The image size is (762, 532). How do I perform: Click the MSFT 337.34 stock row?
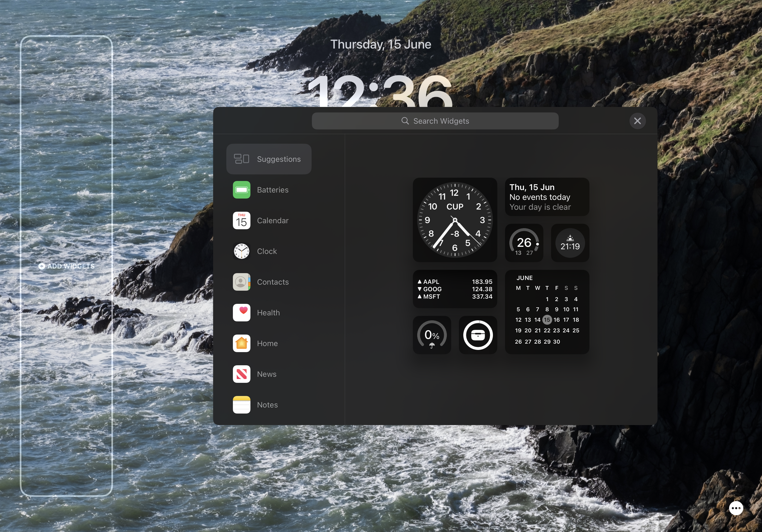coord(455,297)
